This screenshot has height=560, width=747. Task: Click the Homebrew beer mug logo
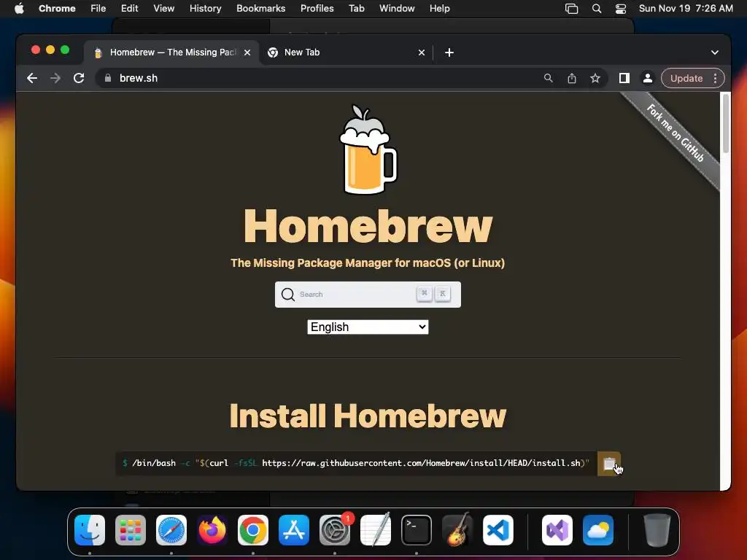tap(368, 149)
